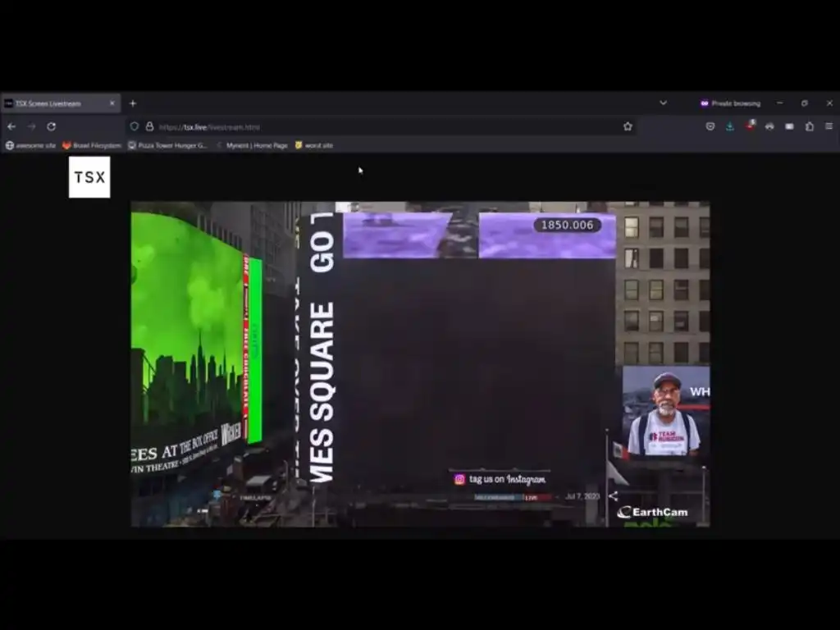Viewport: 840px width, 630px height.
Task: Open a new tab with plus
Action: [133, 103]
